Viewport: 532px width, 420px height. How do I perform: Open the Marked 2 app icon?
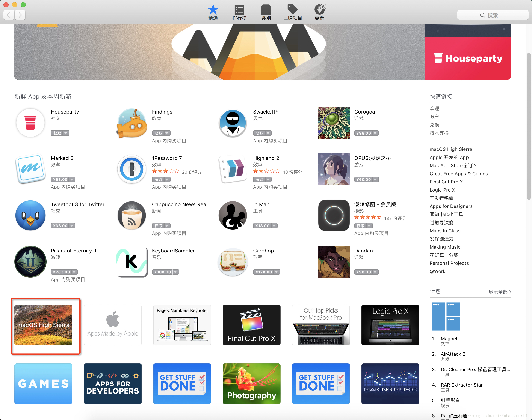[x=30, y=169]
